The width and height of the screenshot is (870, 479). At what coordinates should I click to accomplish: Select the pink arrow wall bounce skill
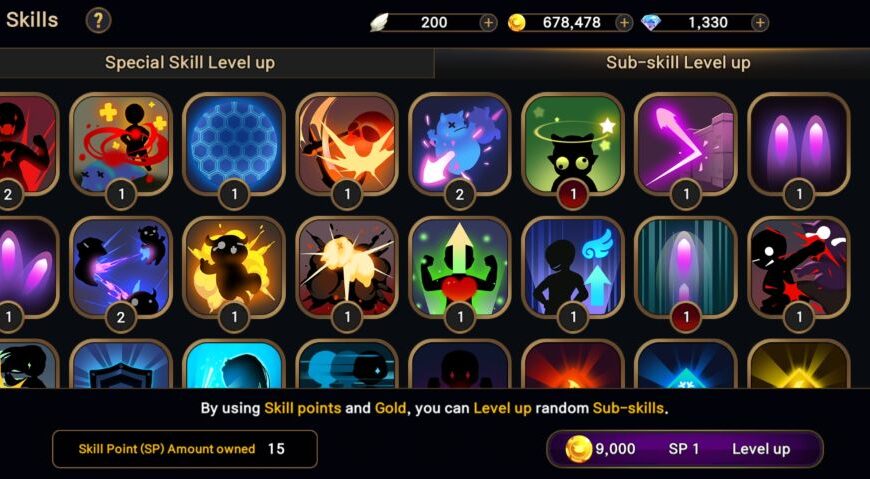point(686,144)
